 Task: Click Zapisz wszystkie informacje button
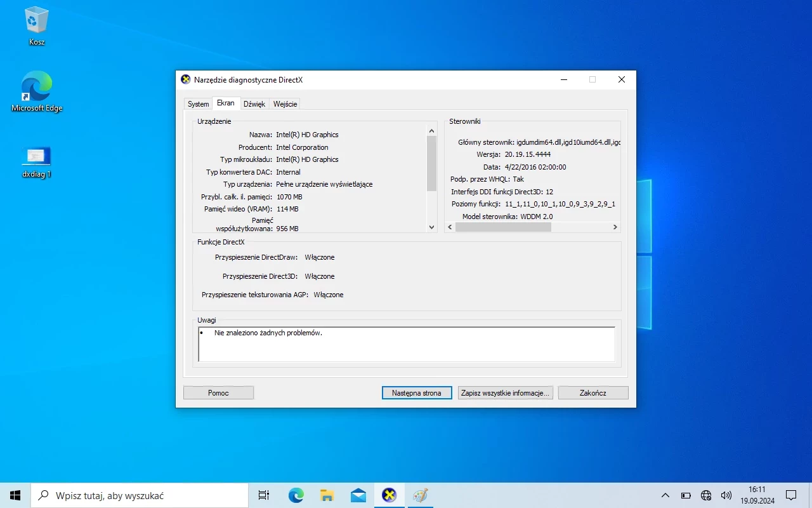click(x=505, y=393)
